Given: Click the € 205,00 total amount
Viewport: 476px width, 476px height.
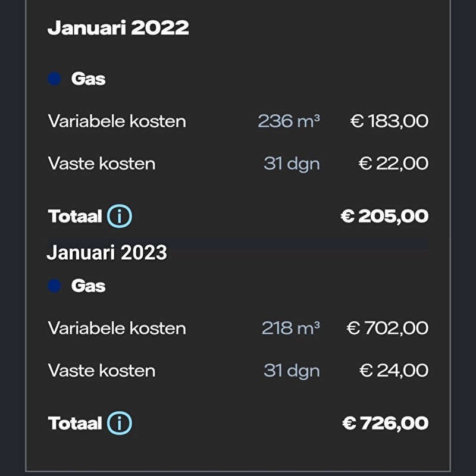Looking at the screenshot, I should tap(384, 216).
